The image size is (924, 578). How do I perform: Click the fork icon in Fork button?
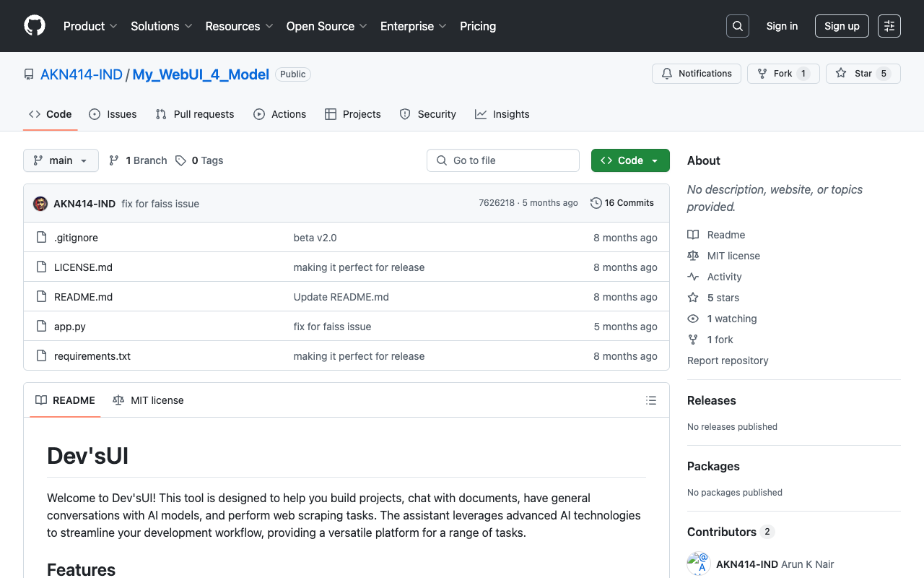(x=762, y=74)
